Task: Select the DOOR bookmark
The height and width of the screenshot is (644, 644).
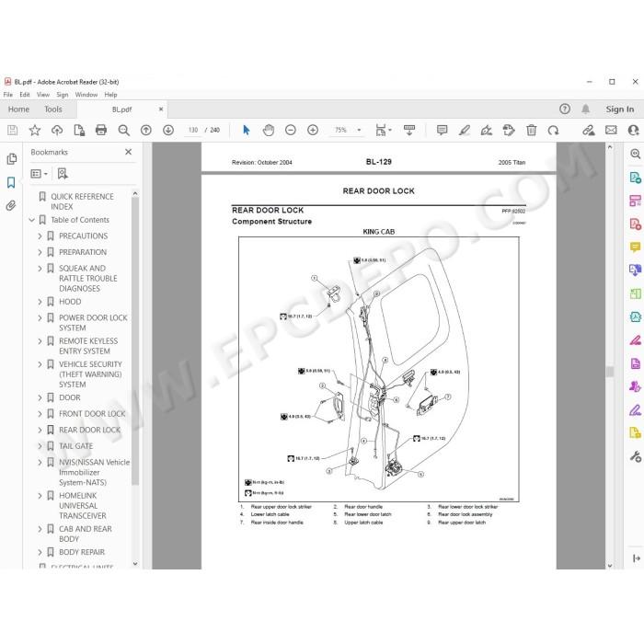Action: (69, 398)
